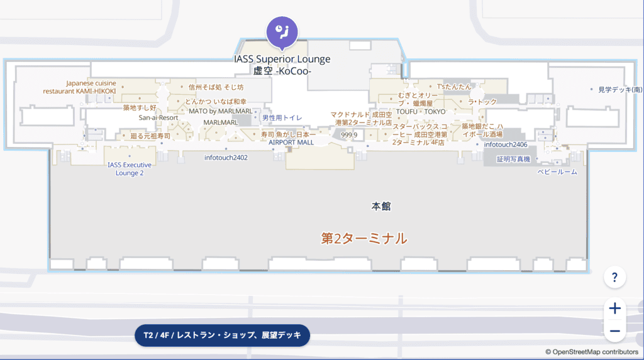This screenshot has width=644, height=360.
Task: Select the ベビールーム baby room label
Action: click(x=557, y=172)
